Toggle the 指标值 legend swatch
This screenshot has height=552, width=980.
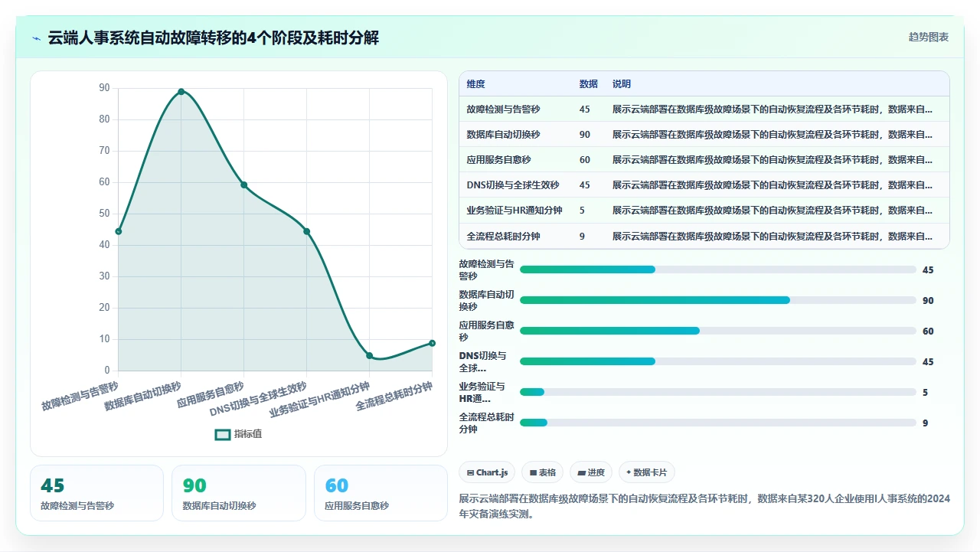[223, 434]
